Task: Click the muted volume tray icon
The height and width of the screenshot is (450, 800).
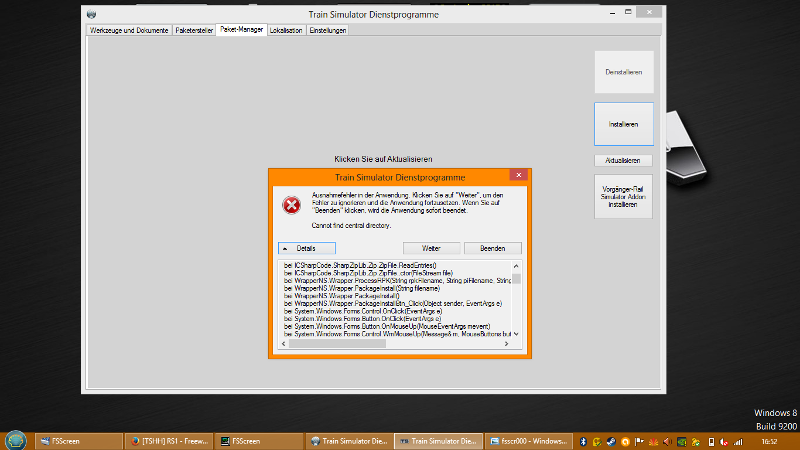Action: pos(724,442)
